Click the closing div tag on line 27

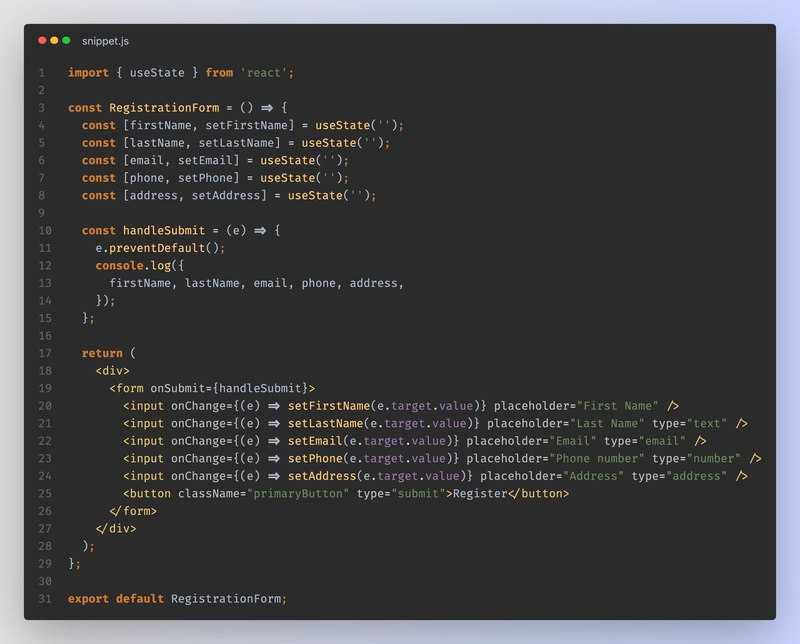point(116,529)
